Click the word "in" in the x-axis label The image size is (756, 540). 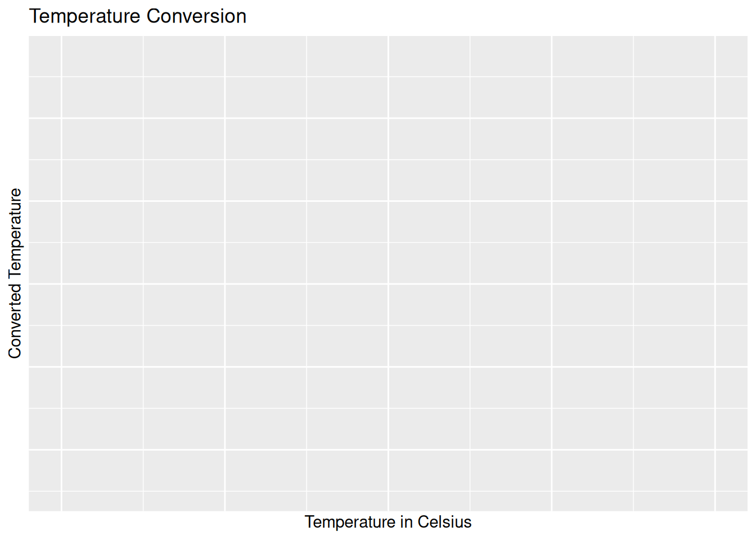point(407,522)
